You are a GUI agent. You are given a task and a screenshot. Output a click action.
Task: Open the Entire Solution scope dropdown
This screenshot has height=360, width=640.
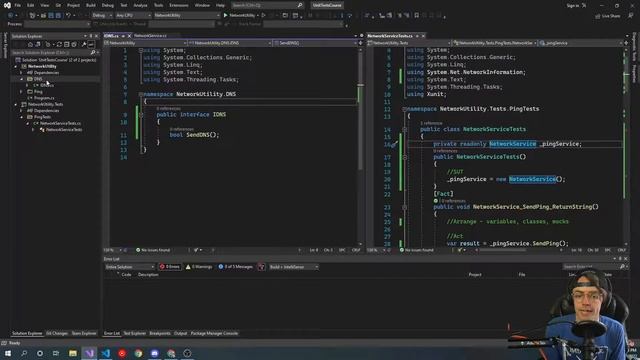[129, 267]
